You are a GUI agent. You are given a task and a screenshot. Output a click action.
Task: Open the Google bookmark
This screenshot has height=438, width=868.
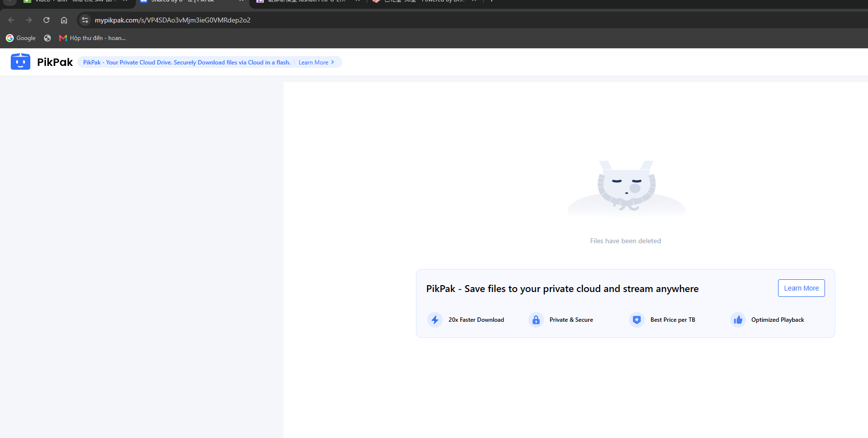[21, 38]
